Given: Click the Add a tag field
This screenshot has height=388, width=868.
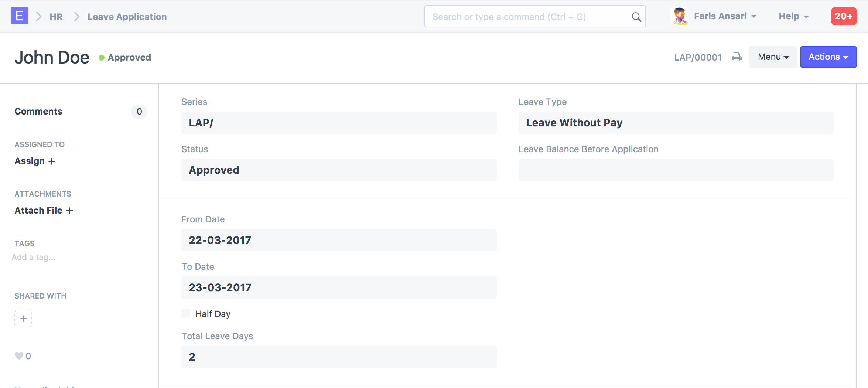Looking at the screenshot, I should [x=34, y=257].
